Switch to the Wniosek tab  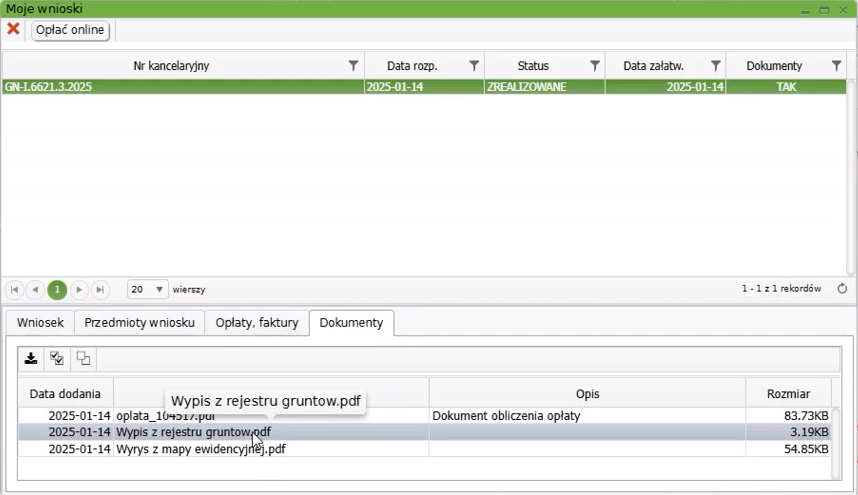[x=40, y=323]
